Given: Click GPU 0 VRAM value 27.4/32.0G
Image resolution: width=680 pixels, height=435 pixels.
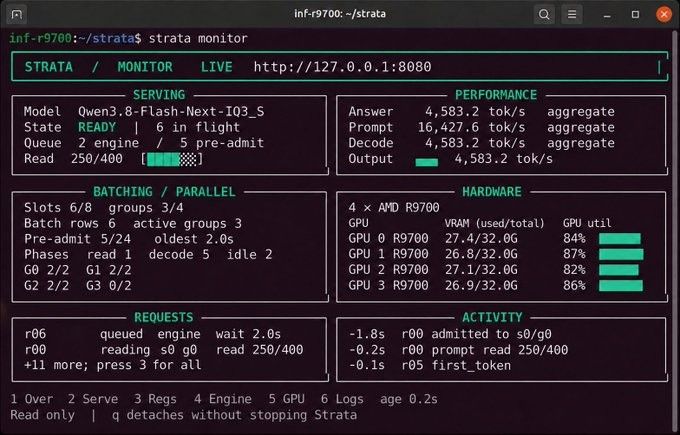Looking at the screenshot, I should point(481,239).
